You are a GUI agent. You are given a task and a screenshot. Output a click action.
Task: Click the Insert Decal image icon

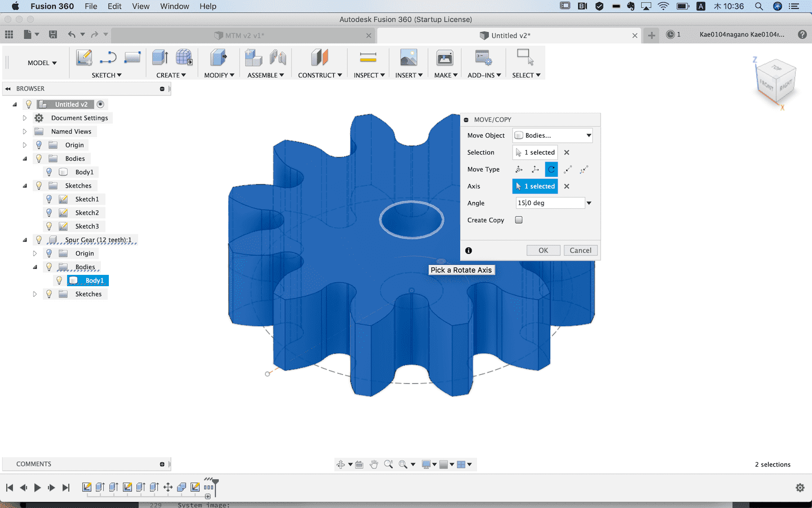coord(408,58)
